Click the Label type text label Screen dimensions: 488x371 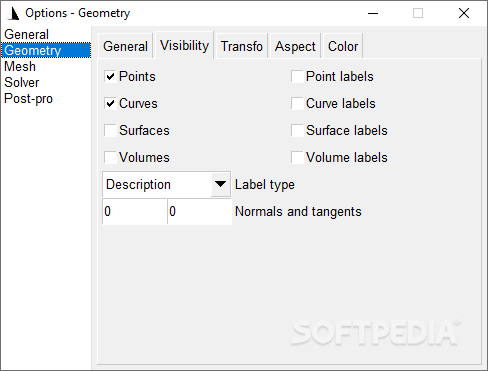[x=265, y=185]
